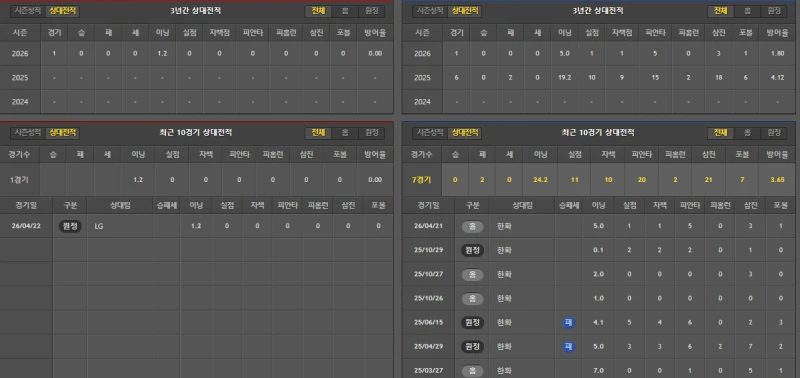Image resolution: width=800 pixels, height=378 pixels.
Task: Click 경기수 header in right recent-10 summary
Action: [x=421, y=154]
